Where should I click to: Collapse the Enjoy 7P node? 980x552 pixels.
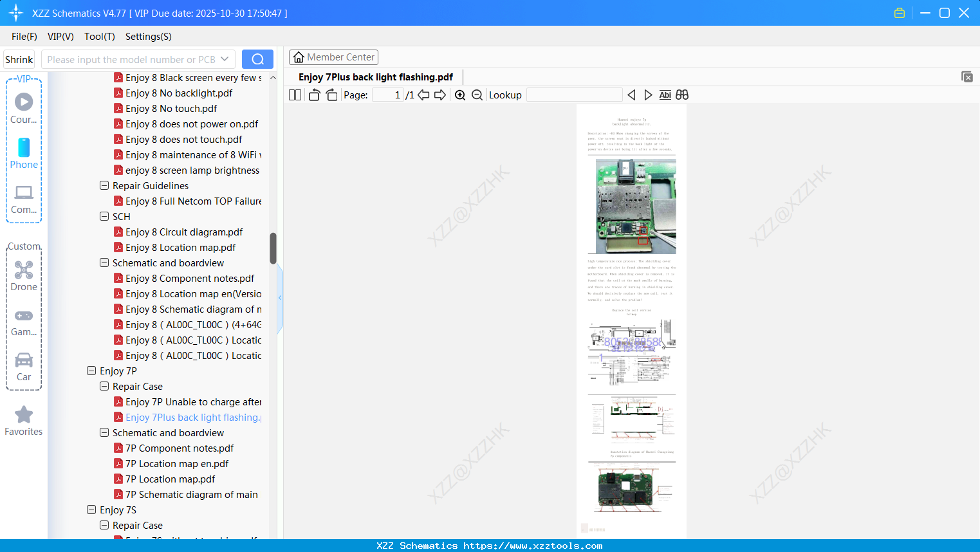(x=91, y=371)
